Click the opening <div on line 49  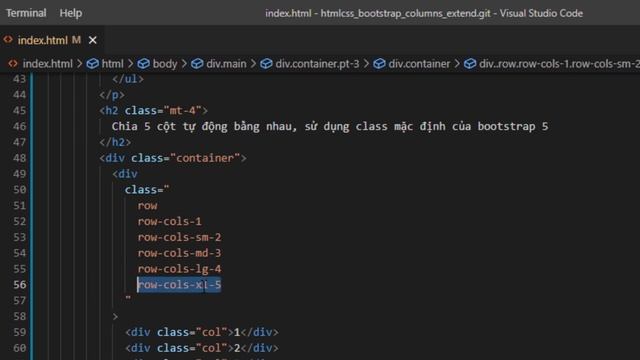[x=125, y=174]
